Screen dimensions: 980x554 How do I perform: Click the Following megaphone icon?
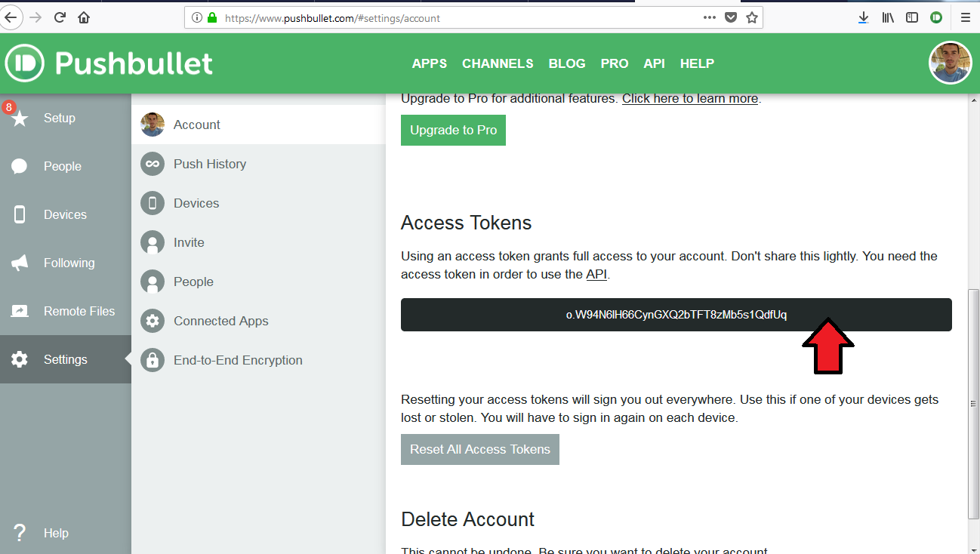coord(20,263)
